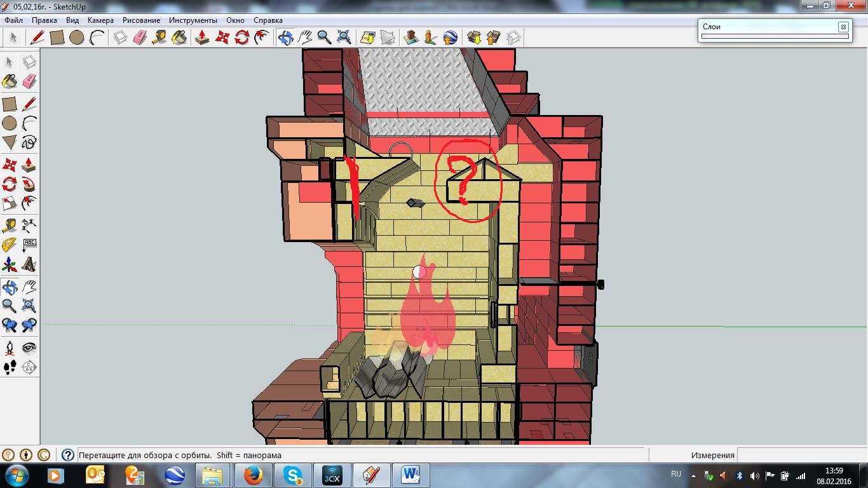Viewport: 868px width, 488px height.
Task: Open the Камера menu
Action: point(100,20)
